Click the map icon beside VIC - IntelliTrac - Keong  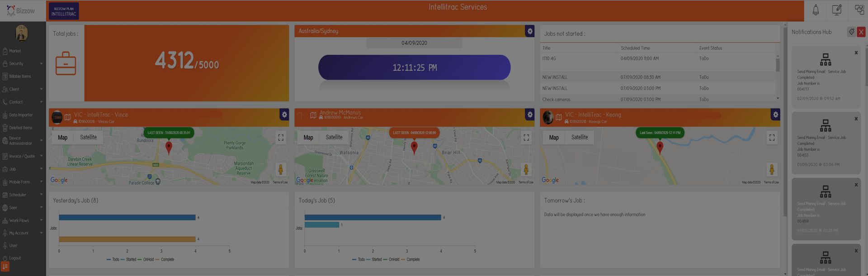tap(558, 117)
